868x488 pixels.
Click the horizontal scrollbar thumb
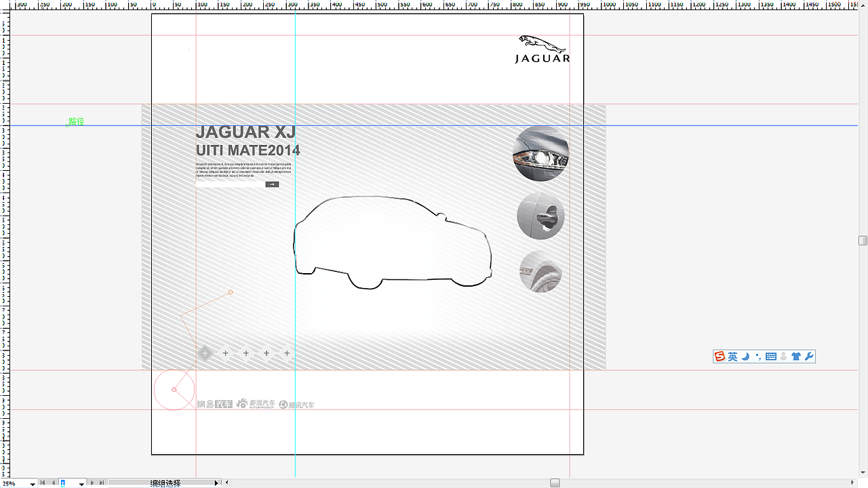pos(555,483)
